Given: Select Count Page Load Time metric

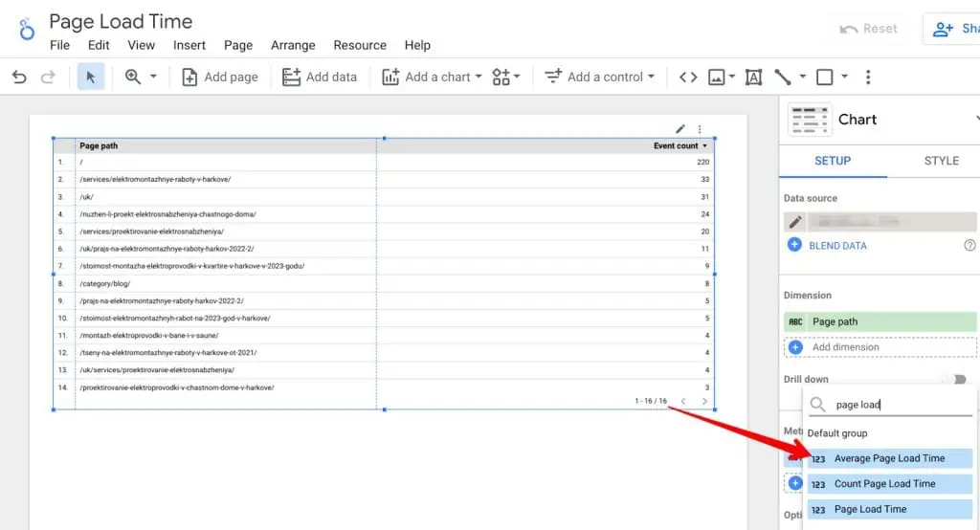Looking at the screenshot, I should point(890,484).
